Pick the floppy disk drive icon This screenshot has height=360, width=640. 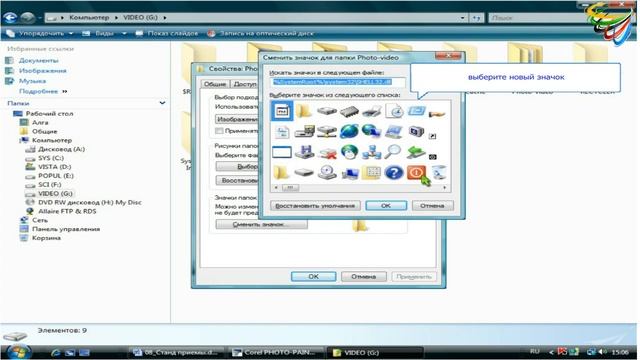coord(304,152)
